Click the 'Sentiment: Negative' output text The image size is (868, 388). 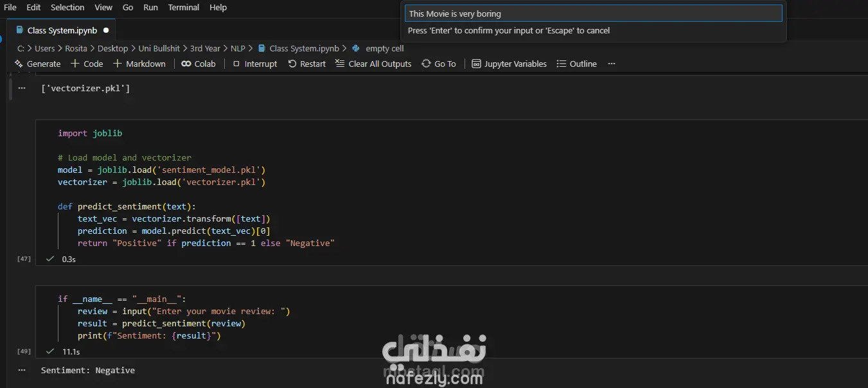pyautogui.click(x=88, y=370)
